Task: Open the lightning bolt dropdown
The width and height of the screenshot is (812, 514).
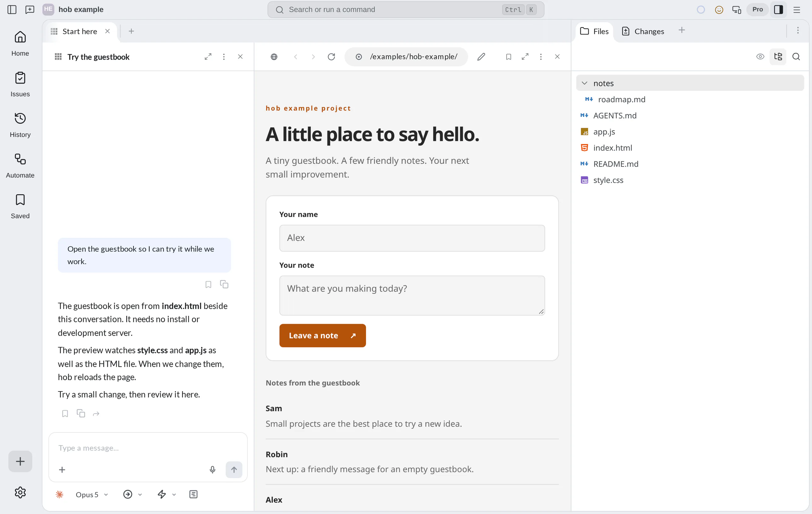Action: coord(167,494)
